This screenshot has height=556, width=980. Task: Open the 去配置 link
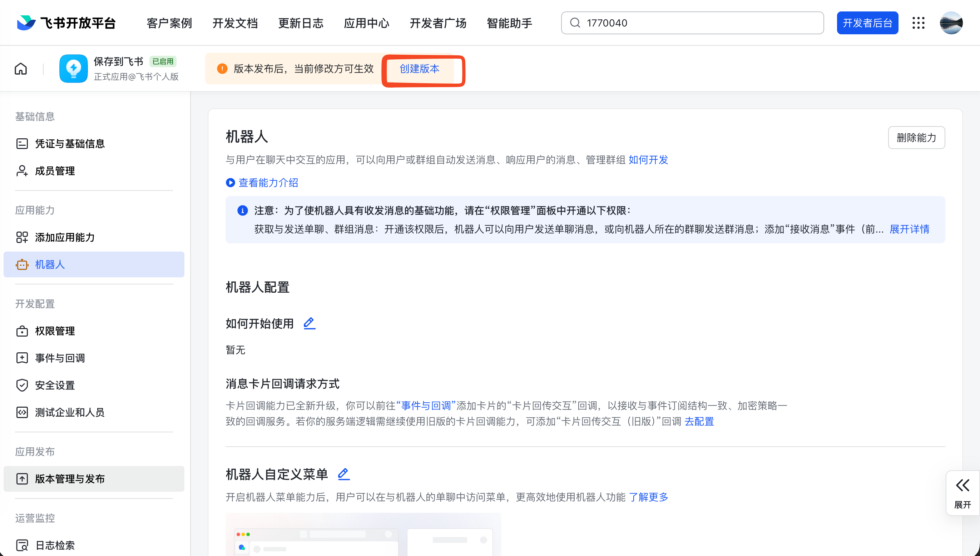pos(699,421)
